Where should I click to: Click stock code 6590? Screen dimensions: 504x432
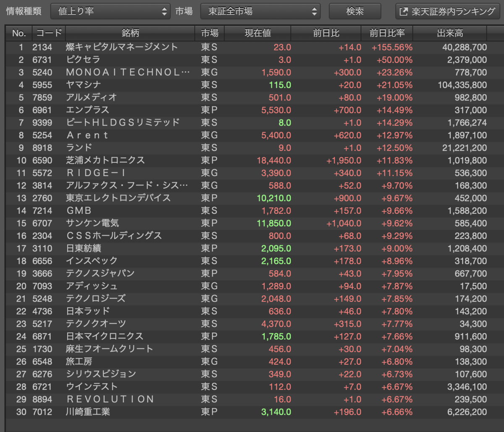42,161
